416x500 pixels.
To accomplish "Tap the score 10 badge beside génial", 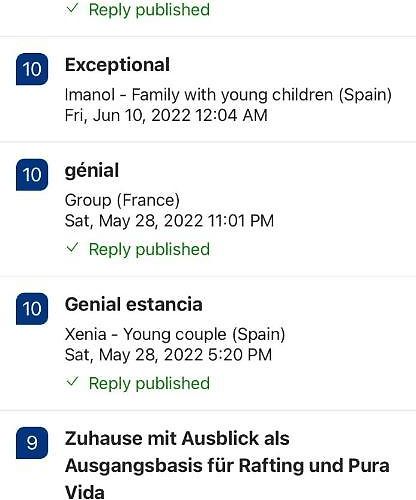I will tap(32, 175).
